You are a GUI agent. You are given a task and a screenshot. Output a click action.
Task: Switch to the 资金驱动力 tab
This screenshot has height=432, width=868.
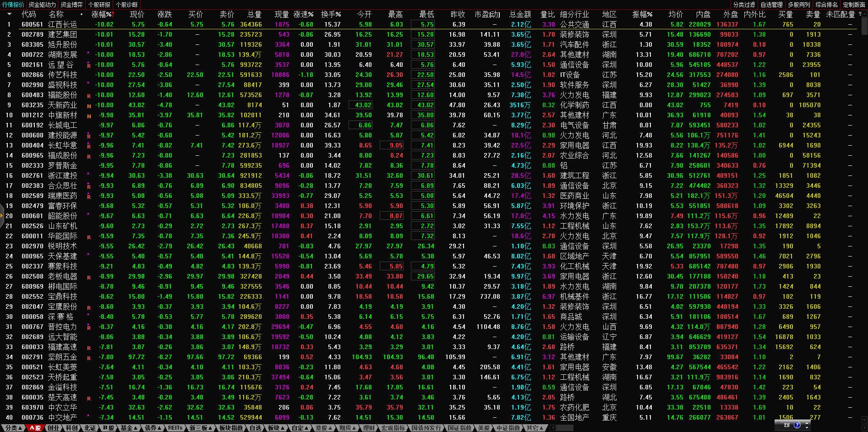click(x=42, y=5)
